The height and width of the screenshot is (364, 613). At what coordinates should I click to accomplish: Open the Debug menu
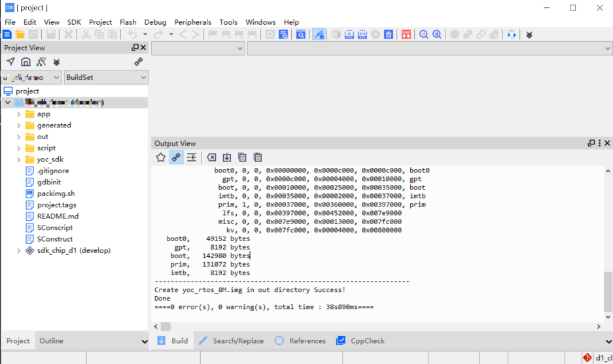(155, 22)
